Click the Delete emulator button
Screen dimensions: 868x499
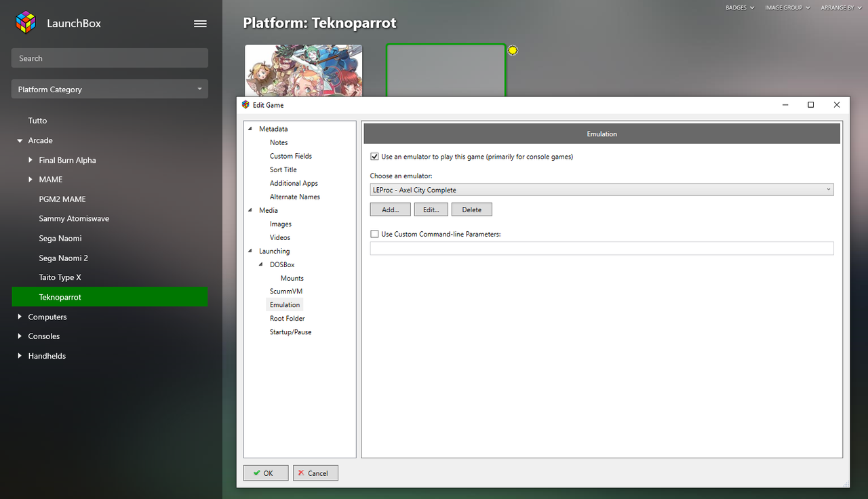471,209
